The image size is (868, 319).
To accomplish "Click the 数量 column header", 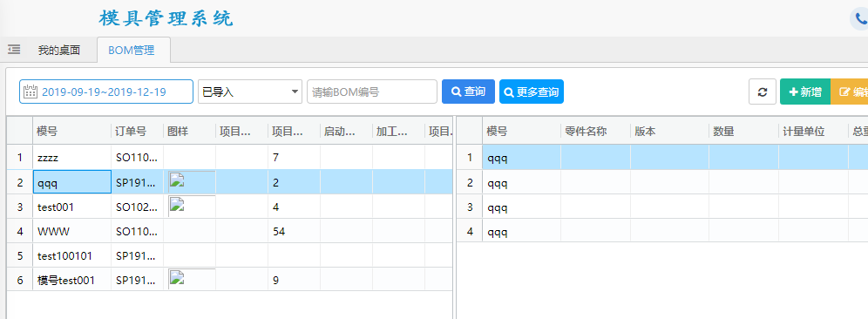I will pyautogui.click(x=743, y=132).
